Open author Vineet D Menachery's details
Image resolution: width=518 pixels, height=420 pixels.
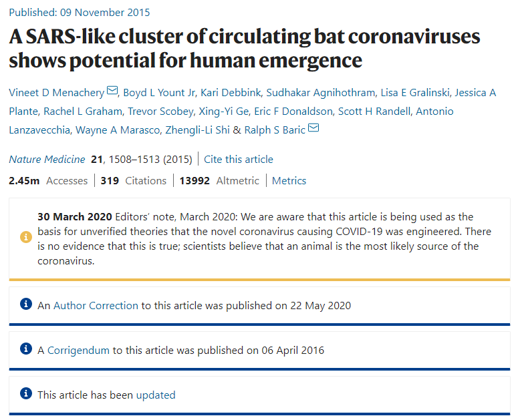(x=57, y=93)
